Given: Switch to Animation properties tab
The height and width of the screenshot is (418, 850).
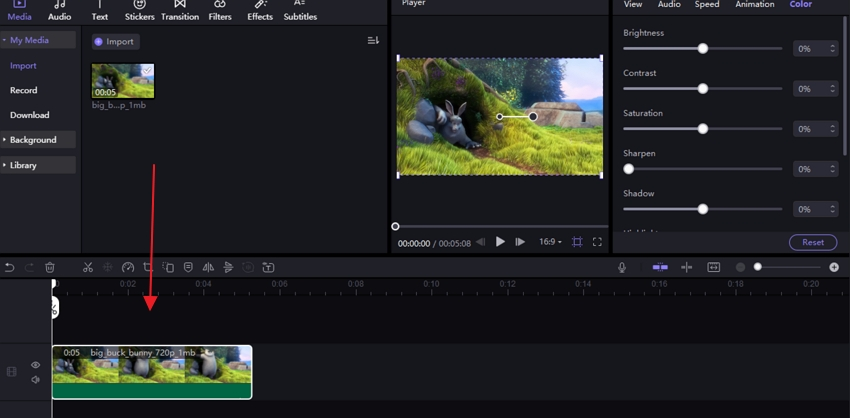Looking at the screenshot, I should coord(755,4).
